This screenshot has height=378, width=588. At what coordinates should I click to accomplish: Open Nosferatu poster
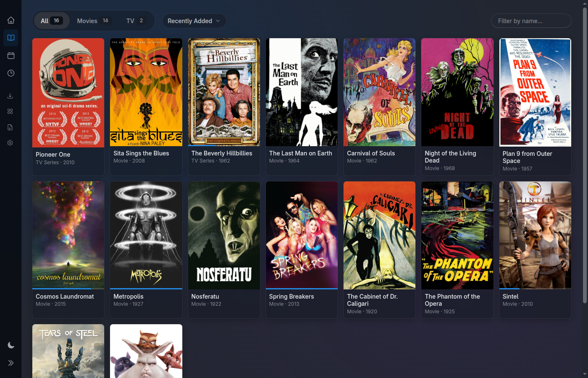click(x=224, y=235)
